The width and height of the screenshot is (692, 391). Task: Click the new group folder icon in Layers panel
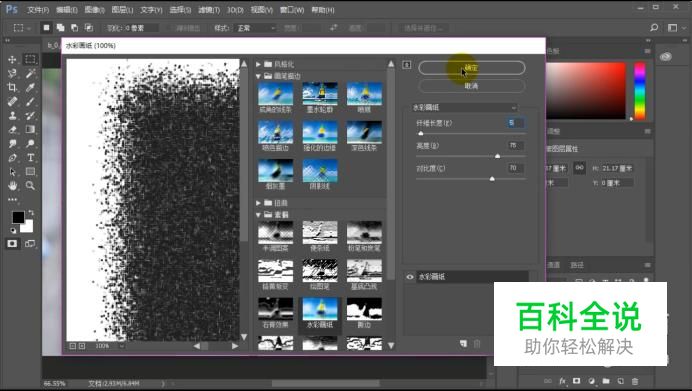coord(606,381)
